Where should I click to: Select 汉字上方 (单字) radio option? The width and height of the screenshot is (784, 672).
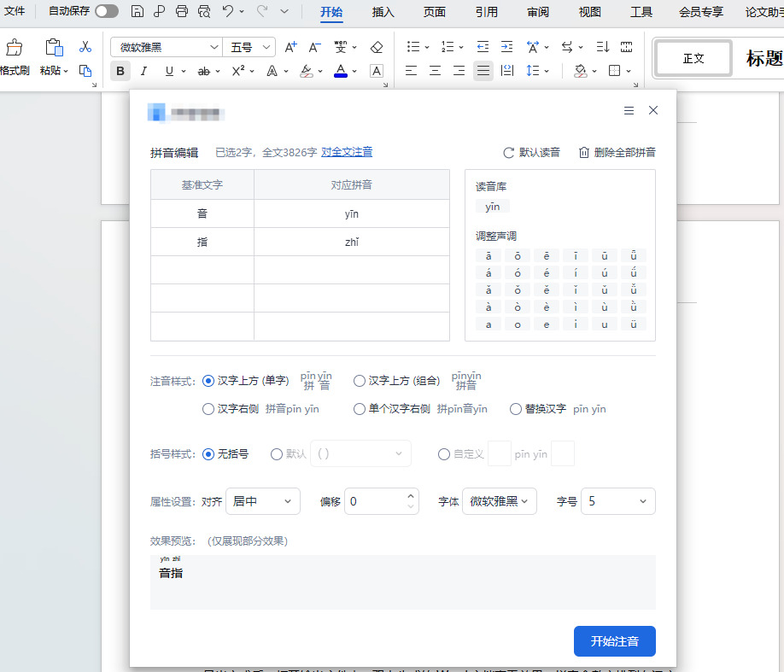(208, 381)
